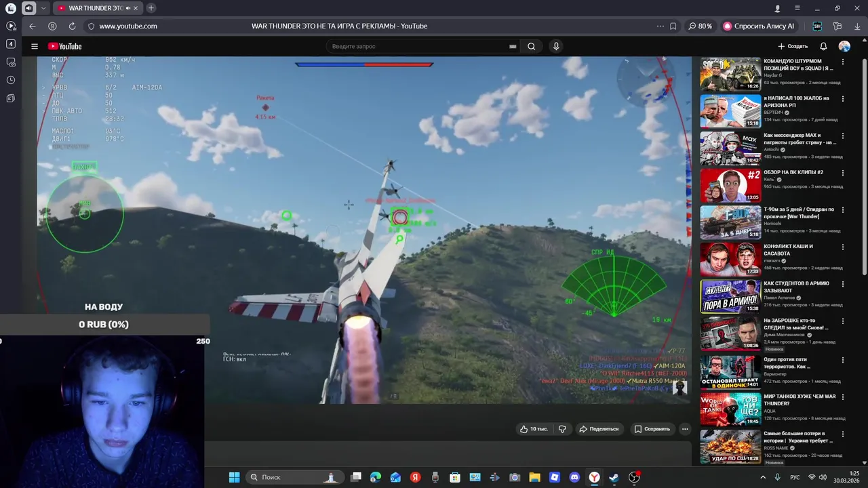Screen dimensions: 868x488
Task: Open more actions menu under the video
Action: [685, 429]
